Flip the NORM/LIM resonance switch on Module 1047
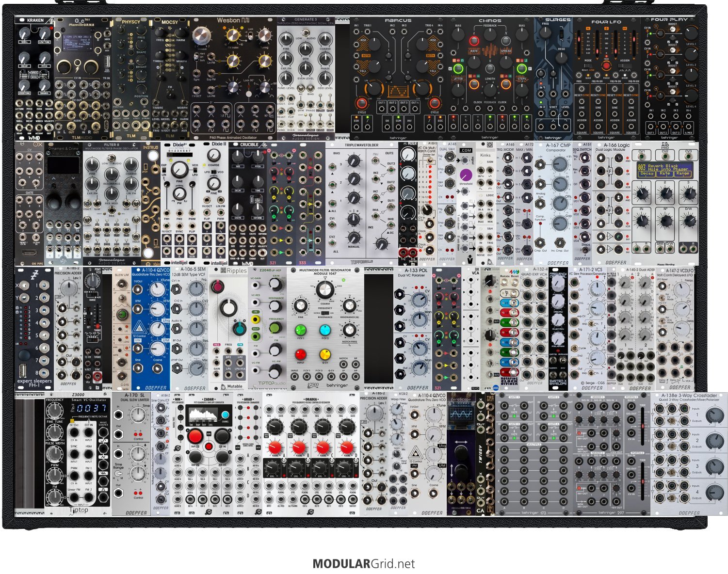The width and height of the screenshot is (728, 574). 325,313
